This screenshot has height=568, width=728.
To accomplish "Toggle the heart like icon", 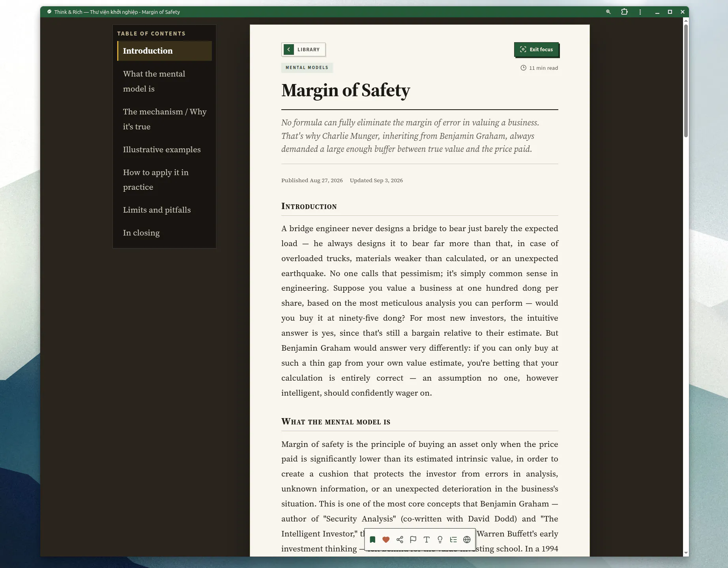I will [386, 540].
